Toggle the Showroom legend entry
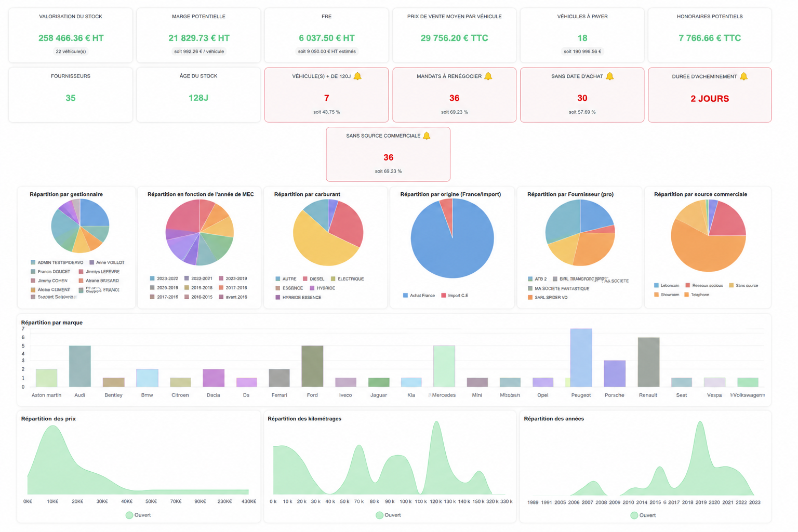The width and height of the screenshot is (798, 532). 667,295
